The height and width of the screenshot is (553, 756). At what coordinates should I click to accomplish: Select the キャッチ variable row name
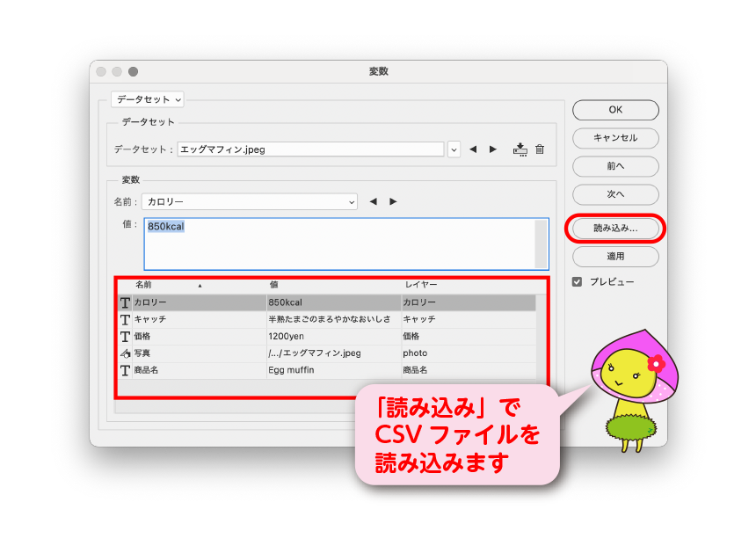200,320
